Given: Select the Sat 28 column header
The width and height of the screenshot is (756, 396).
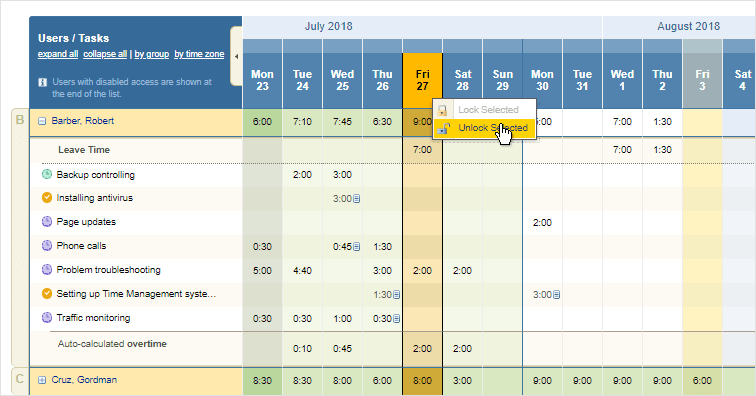Looking at the screenshot, I should coord(462,80).
